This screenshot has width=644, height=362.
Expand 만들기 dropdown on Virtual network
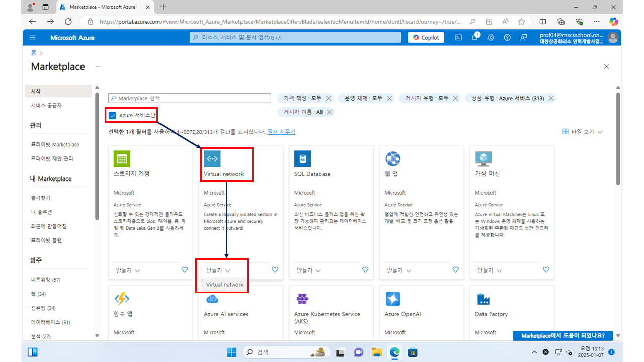[x=219, y=270]
